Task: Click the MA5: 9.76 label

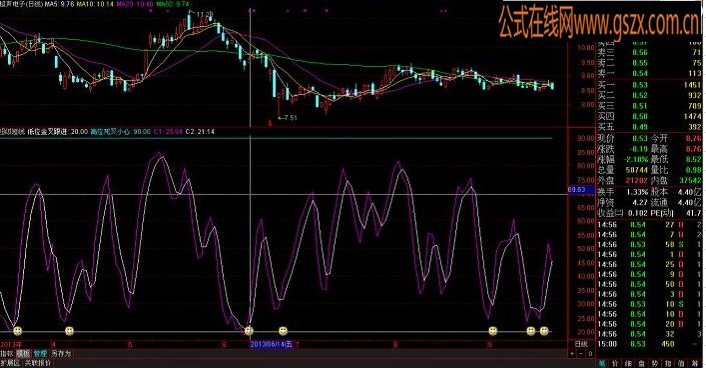Action: coord(59,4)
